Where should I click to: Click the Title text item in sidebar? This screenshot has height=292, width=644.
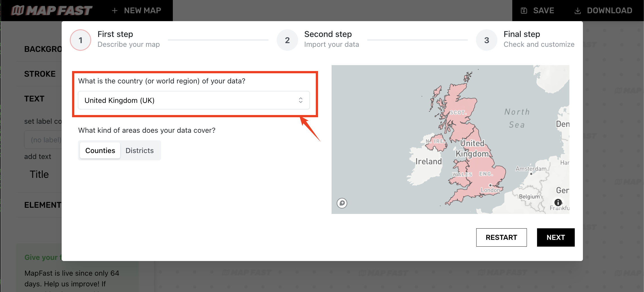pos(39,174)
